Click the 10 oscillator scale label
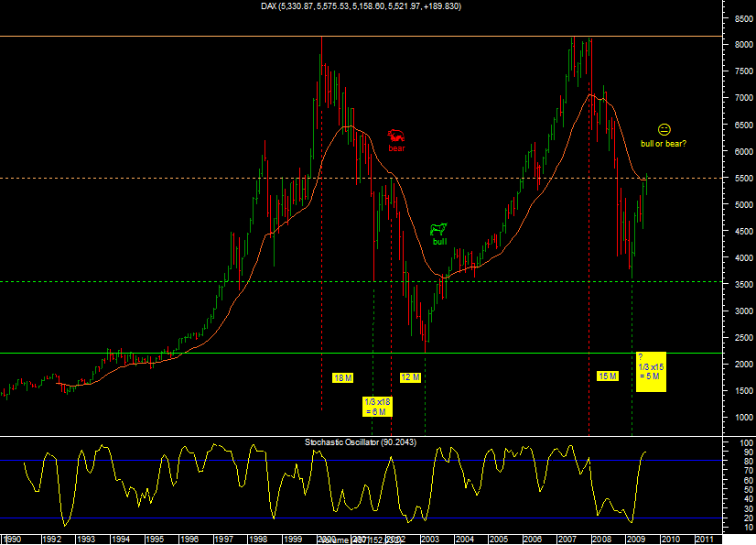 click(x=749, y=529)
